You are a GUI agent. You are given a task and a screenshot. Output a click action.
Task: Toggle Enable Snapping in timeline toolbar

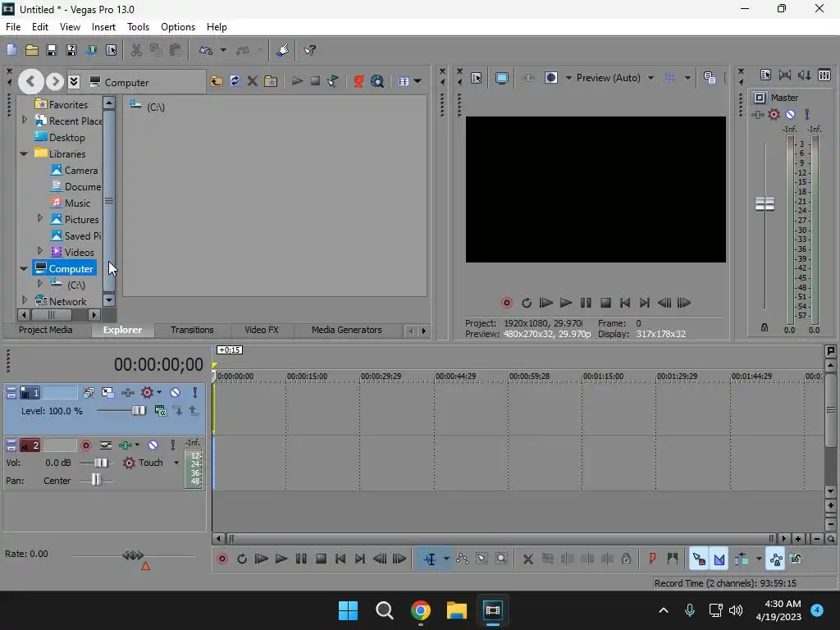pyautogui.click(x=699, y=559)
